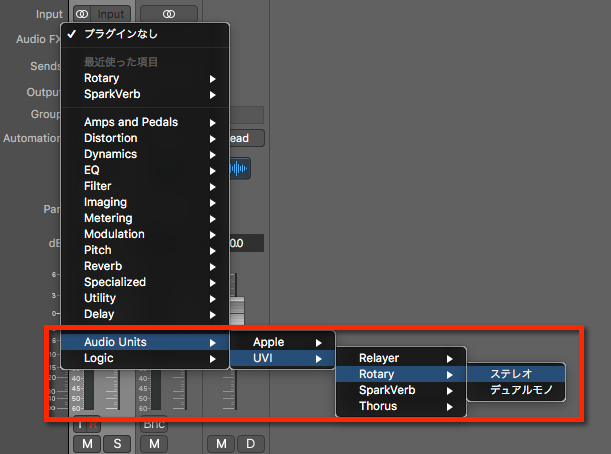Click the blue waveform icon on channel strip
This screenshot has height=454, width=611.
pyautogui.click(x=239, y=169)
